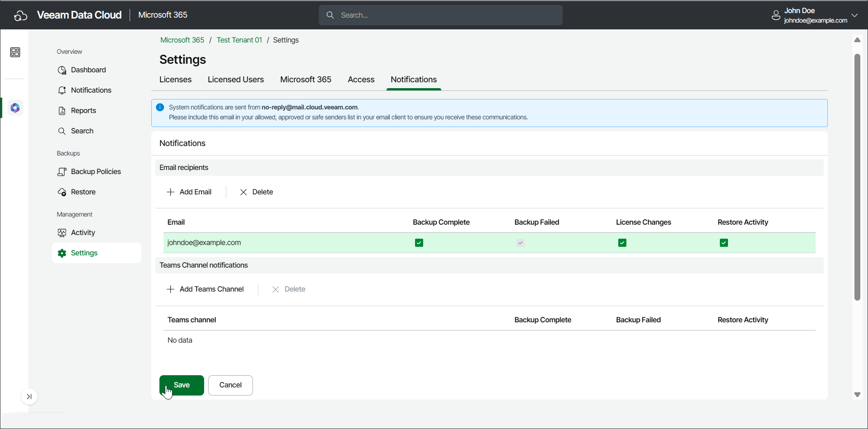Open the app grid icon in left rail
The height and width of the screenshot is (429, 868).
coord(15,52)
